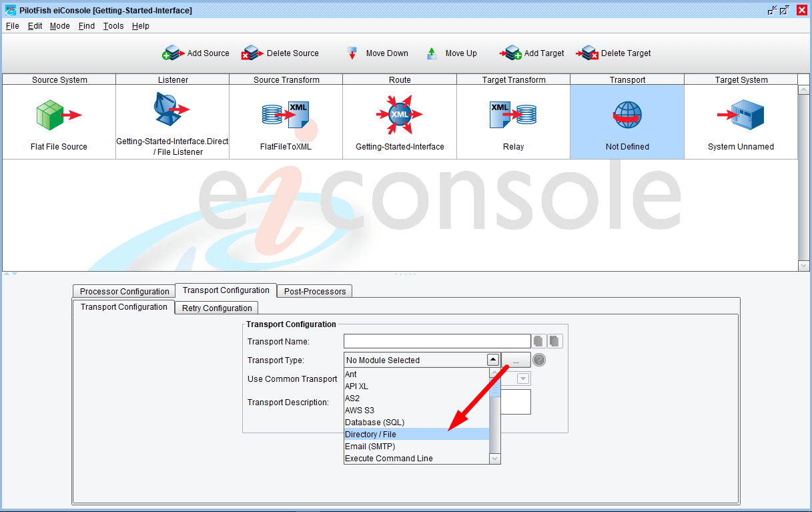Image resolution: width=812 pixels, height=512 pixels.
Task: Open the File menu
Action: (12, 26)
